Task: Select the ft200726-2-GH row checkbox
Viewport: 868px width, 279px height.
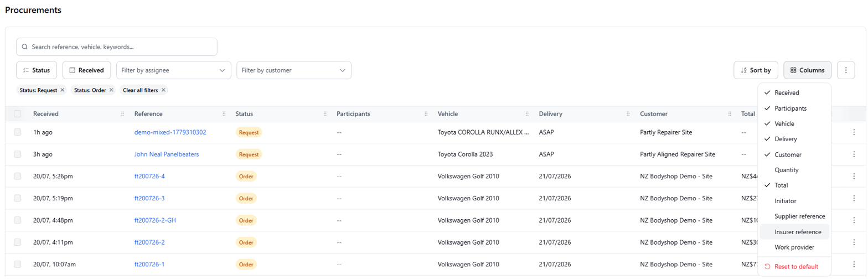Action: [x=18, y=220]
